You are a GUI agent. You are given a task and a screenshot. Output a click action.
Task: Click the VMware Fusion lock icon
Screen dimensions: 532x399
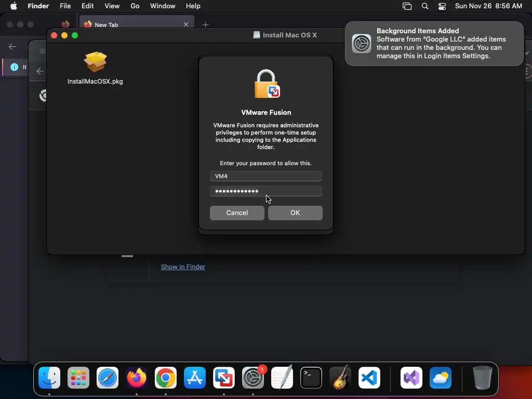click(267, 84)
